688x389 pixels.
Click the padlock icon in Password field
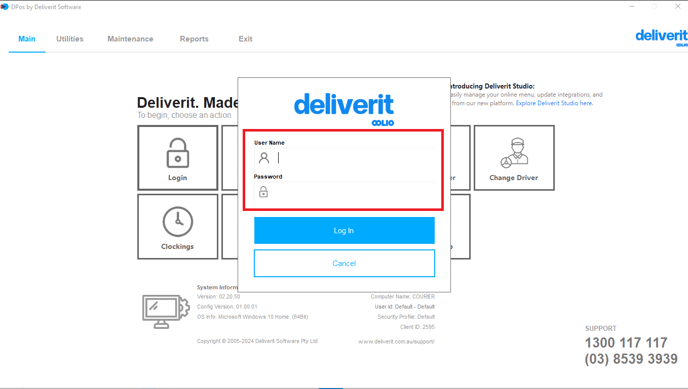point(263,192)
